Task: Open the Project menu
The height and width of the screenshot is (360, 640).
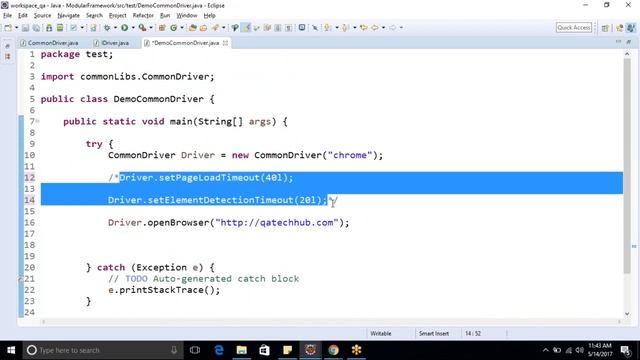Action: (x=118, y=16)
